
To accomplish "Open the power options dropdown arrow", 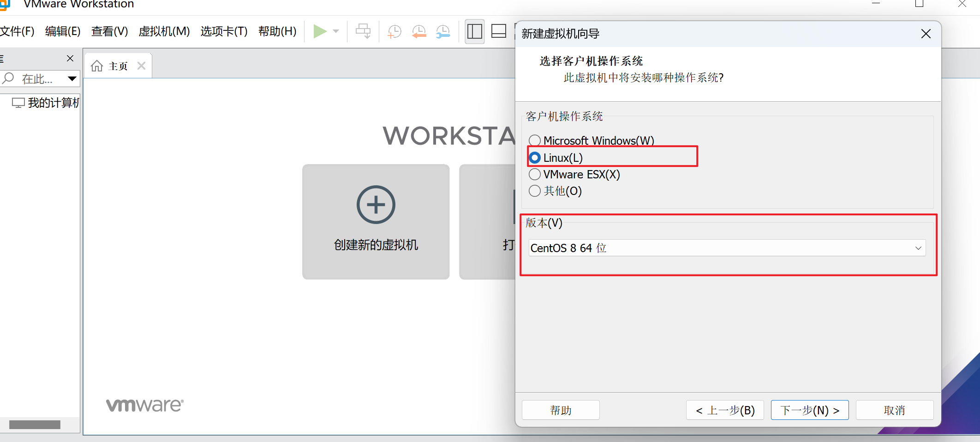I will click(x=336, y=31).
